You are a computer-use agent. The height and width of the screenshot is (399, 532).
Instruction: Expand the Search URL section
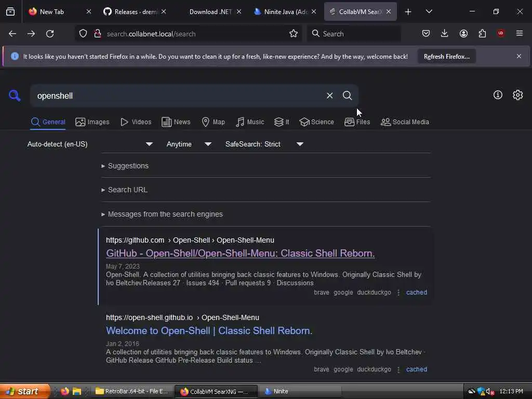click(124, 190)
